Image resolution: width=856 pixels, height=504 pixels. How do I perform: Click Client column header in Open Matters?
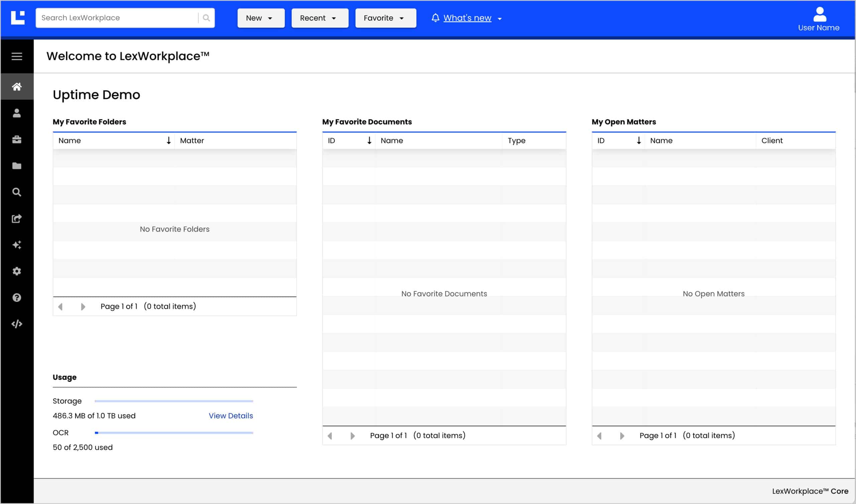click(x=772, y=141)
